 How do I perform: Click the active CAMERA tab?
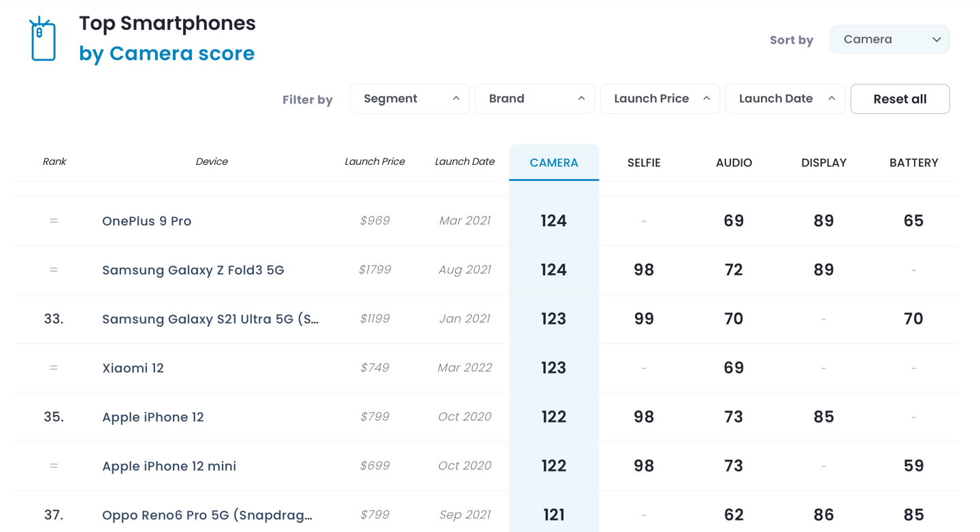(x=553, y=163)
